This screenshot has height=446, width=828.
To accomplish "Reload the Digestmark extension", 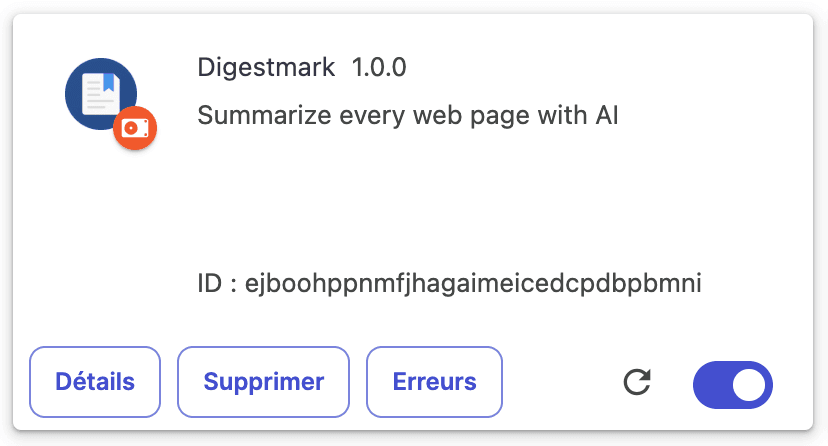I will point(637,382).
